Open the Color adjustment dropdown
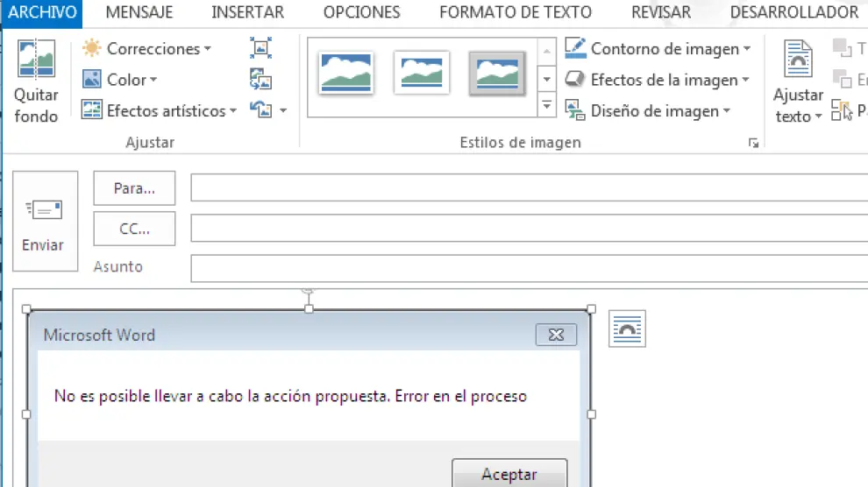Screen dimensions: 868x487 (120, 80)
